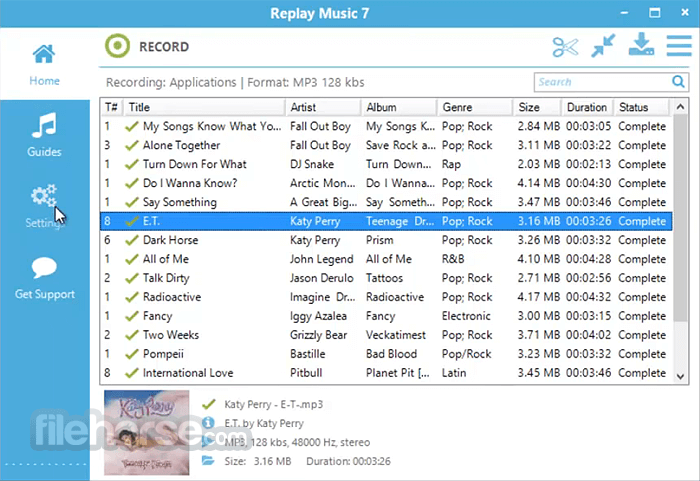
Task: Click the download tray icon
Action: 642,44
